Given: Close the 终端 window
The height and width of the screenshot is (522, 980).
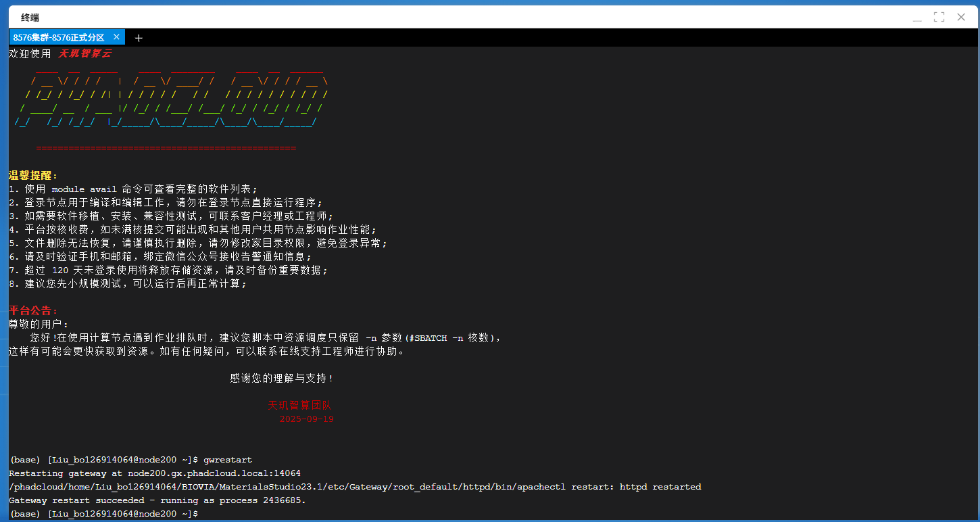Looking at the screenshot, I should (961, 18).
